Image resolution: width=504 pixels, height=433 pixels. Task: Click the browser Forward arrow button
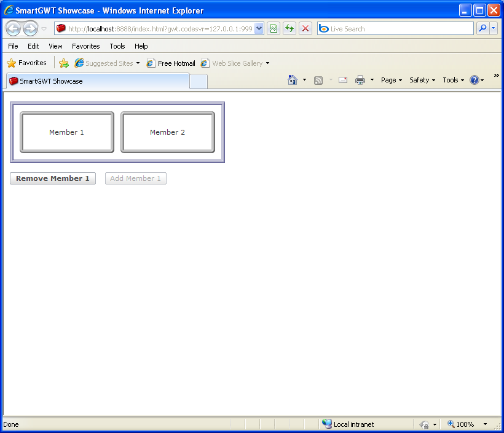(x=31, y=29)
